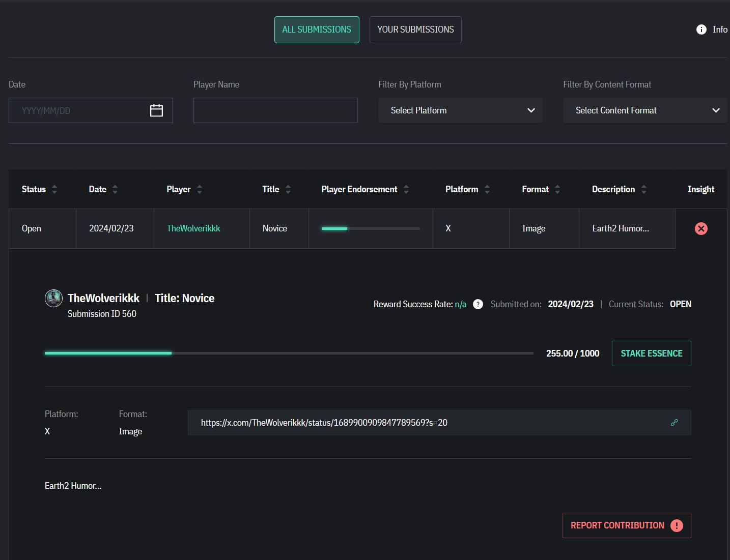This screenshot has width=730, height=560.
Task: Close the insight with red X icon
Action: point(701,228)
